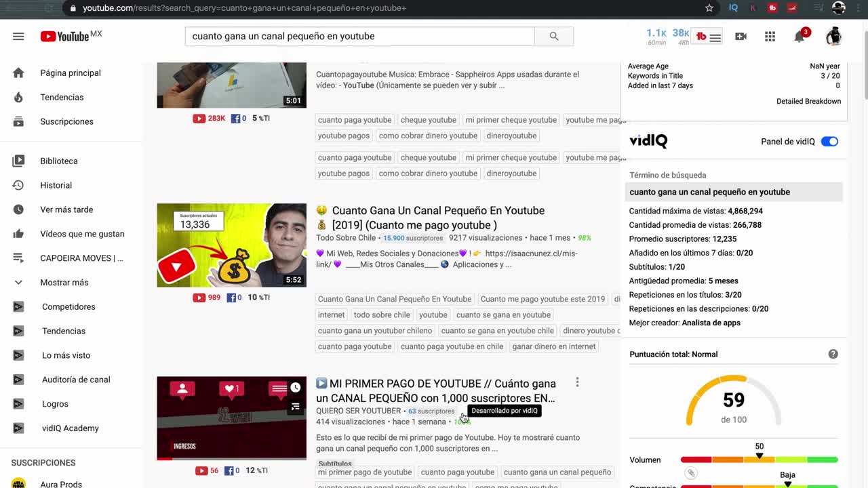Click the vidIQ extension icon in browser toolbar
The image size is (868, 488).
click(x=733, y=8)
